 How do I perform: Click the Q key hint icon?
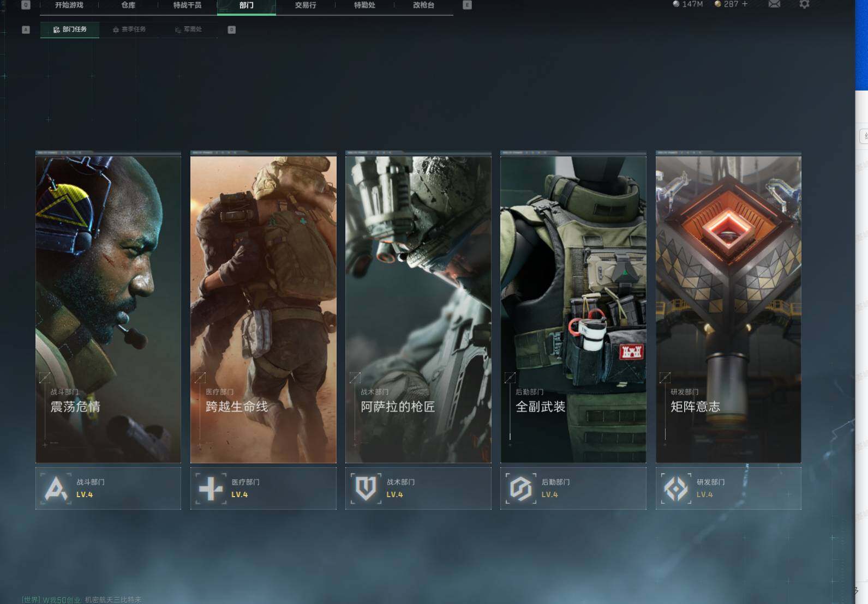(x=26, y=5)
